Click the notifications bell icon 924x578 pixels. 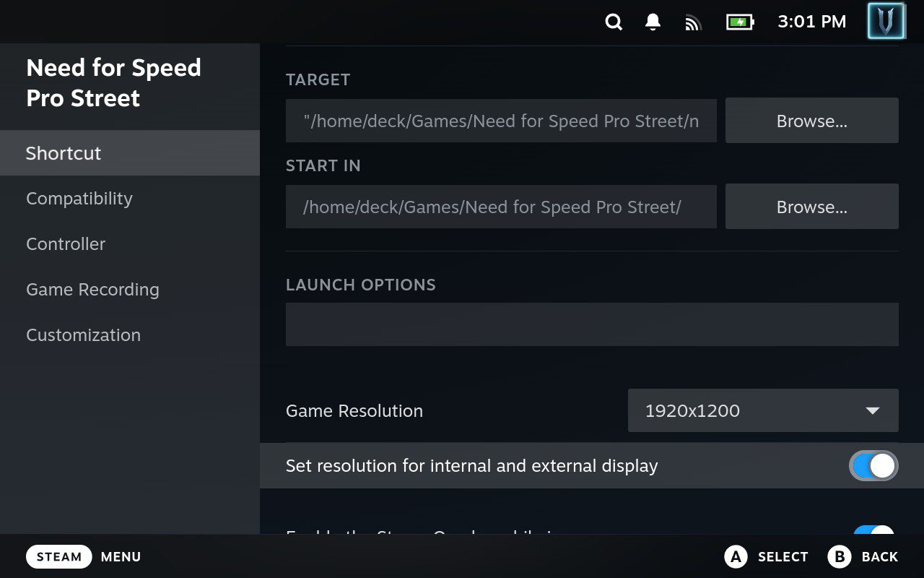[x=652, y=22]
